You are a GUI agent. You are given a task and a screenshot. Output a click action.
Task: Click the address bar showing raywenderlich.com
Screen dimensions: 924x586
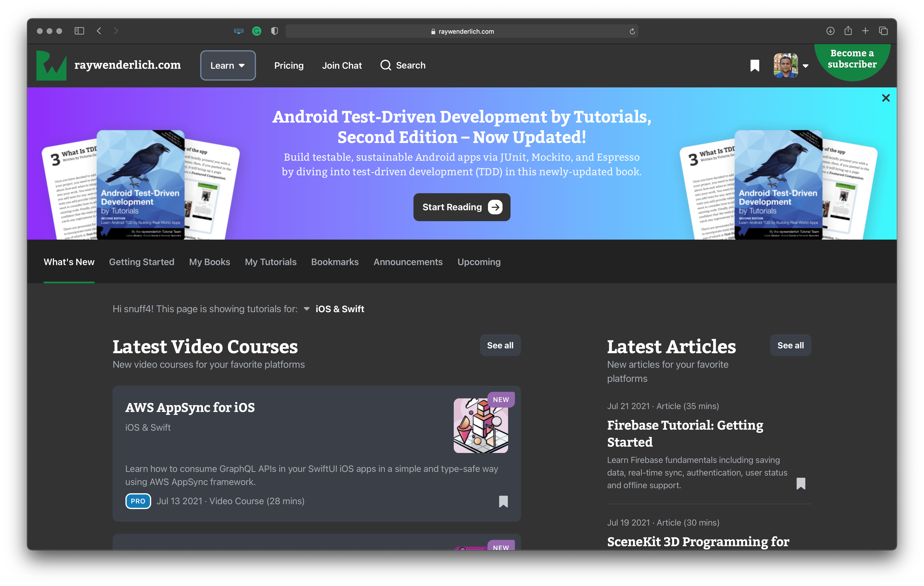pyautogui.click(x=462, y=31)
